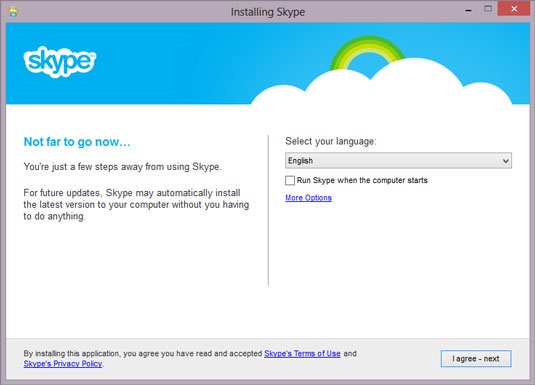Click the Skype logo in the banner
This screenshot has height=385, width=535.
(x=60, y=61)
